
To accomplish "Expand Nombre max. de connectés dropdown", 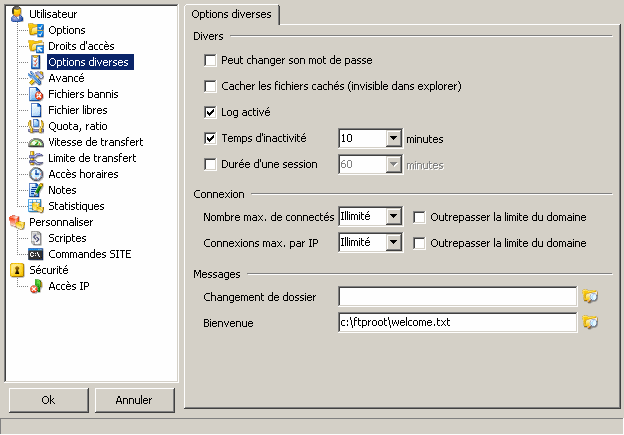I will 393,216.
